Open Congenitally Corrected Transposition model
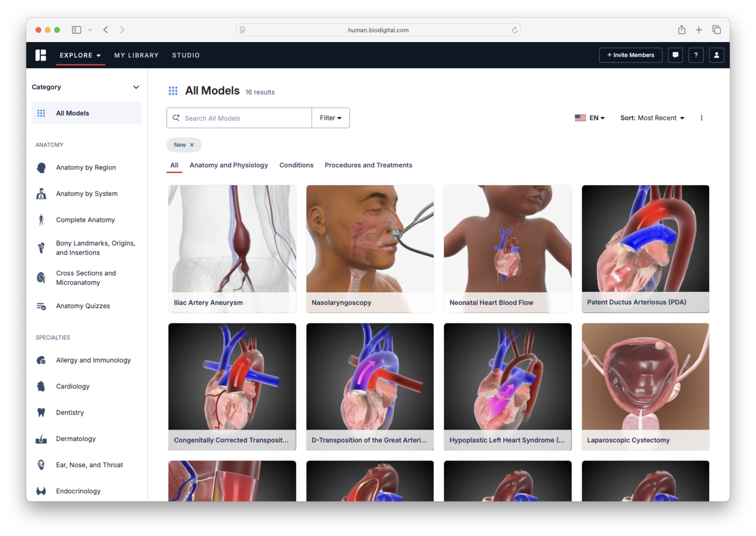This screenshot has width=756, height=536. pos(232,387)
